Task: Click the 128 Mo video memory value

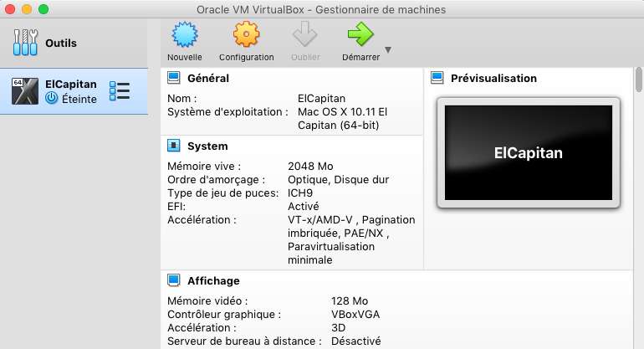Action: [350, 301]
